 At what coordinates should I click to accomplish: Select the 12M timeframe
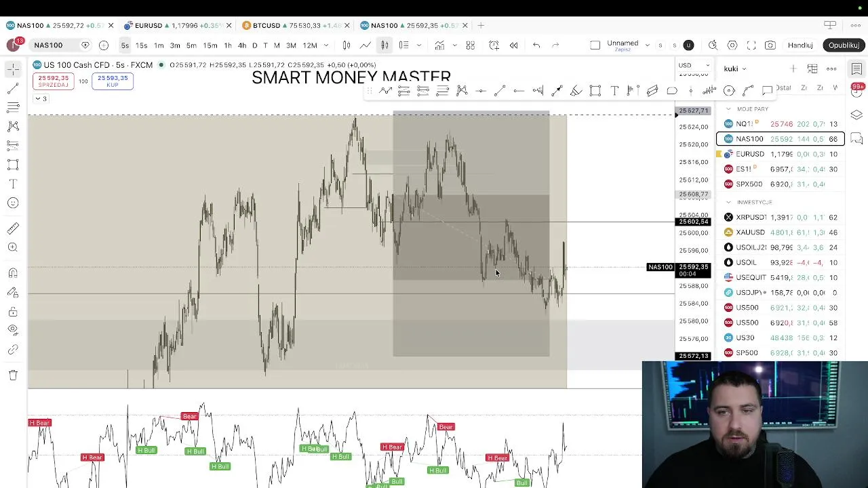click(310, 45)
